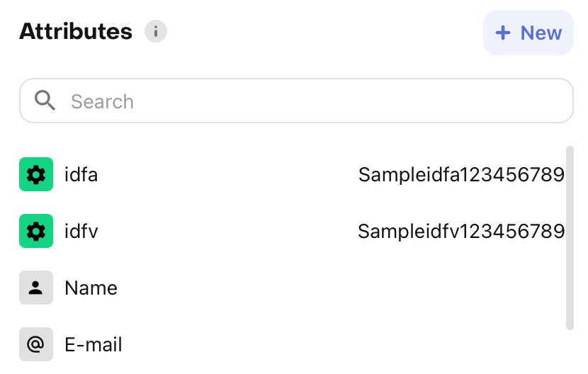Image resolution: width=588 pixels, height=374 pixels.
Task: Click the magnifier icon in search bar
Action: point(45,101)
